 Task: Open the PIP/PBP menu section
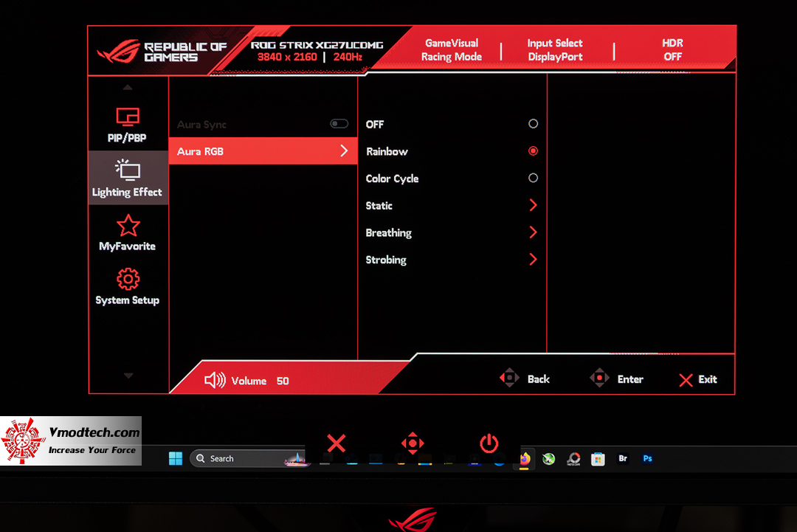point(127,125)
